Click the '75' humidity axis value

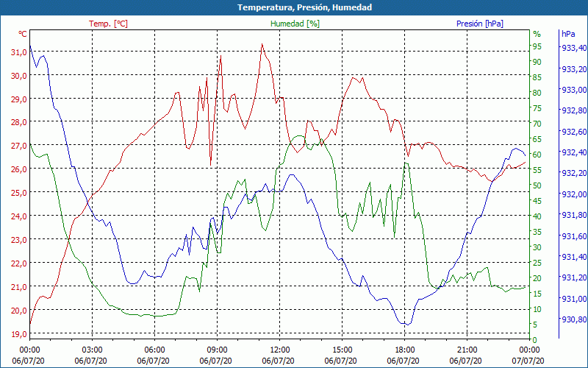pos(537,108)
